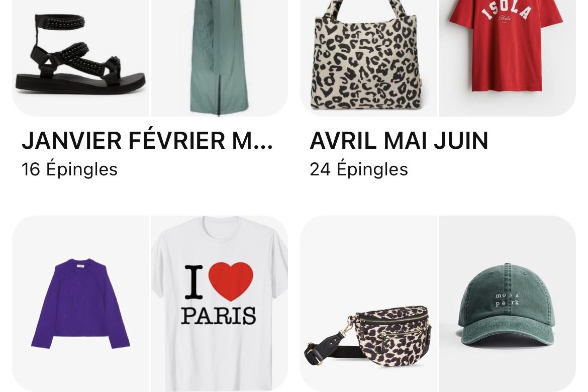Click the 24 Épingles count label

coord(358,169)
